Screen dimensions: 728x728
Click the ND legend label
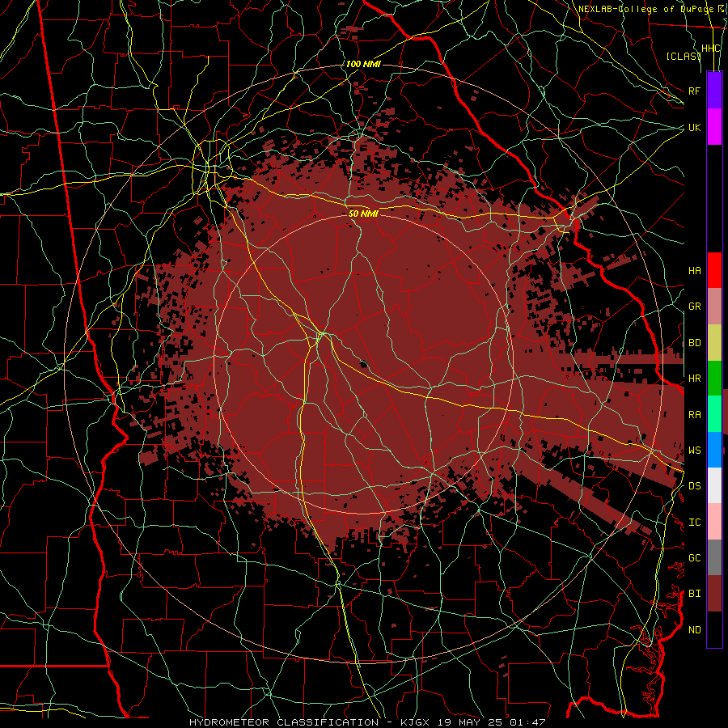point(695,630)
